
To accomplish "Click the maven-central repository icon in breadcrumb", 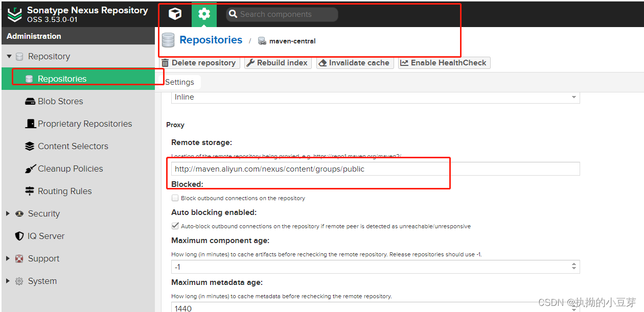I will point(262,41).
